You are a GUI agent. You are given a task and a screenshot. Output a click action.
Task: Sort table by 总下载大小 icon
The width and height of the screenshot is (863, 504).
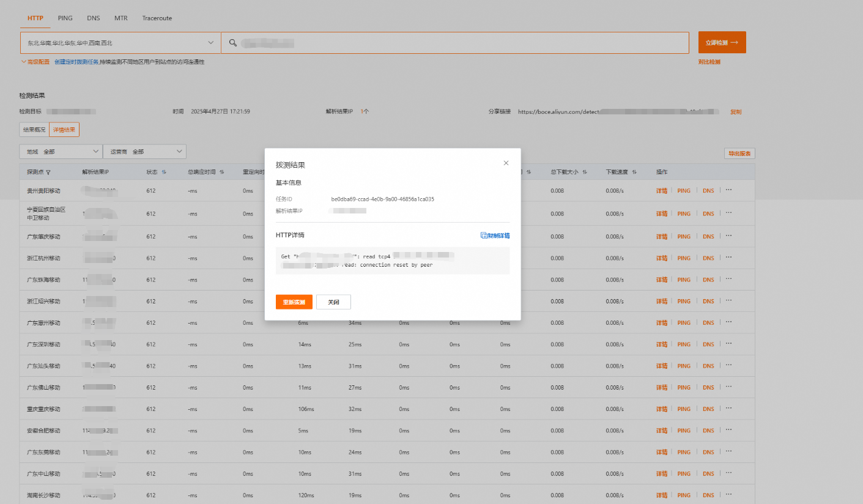(585, 172)
